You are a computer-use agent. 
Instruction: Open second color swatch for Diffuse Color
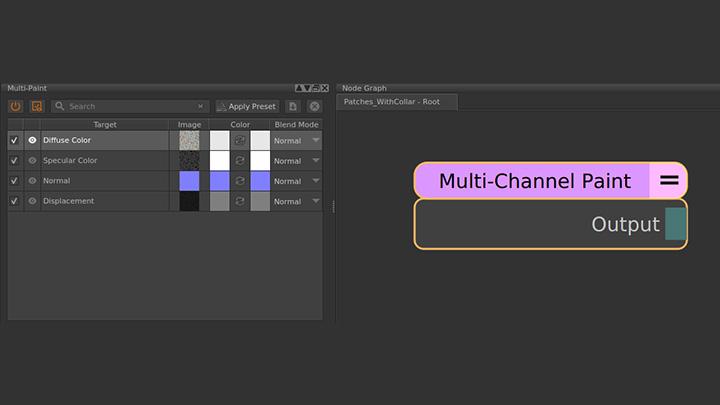(260, 141)
